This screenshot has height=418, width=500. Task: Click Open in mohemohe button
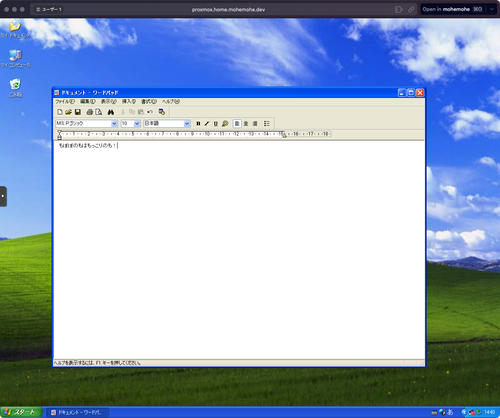coord(452,9)
